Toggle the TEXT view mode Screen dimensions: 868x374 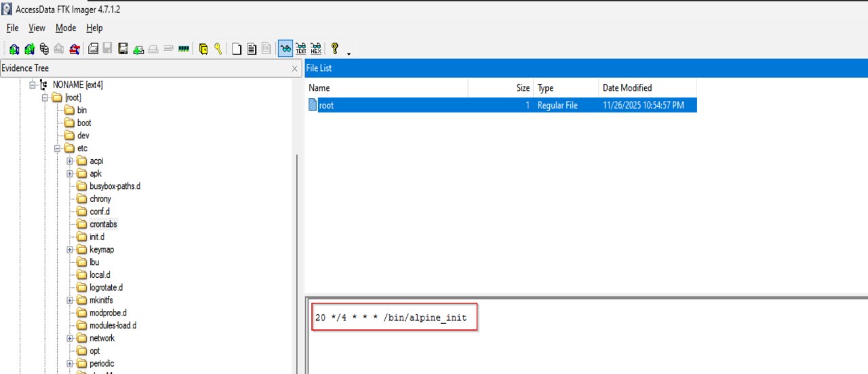(301, 49)
